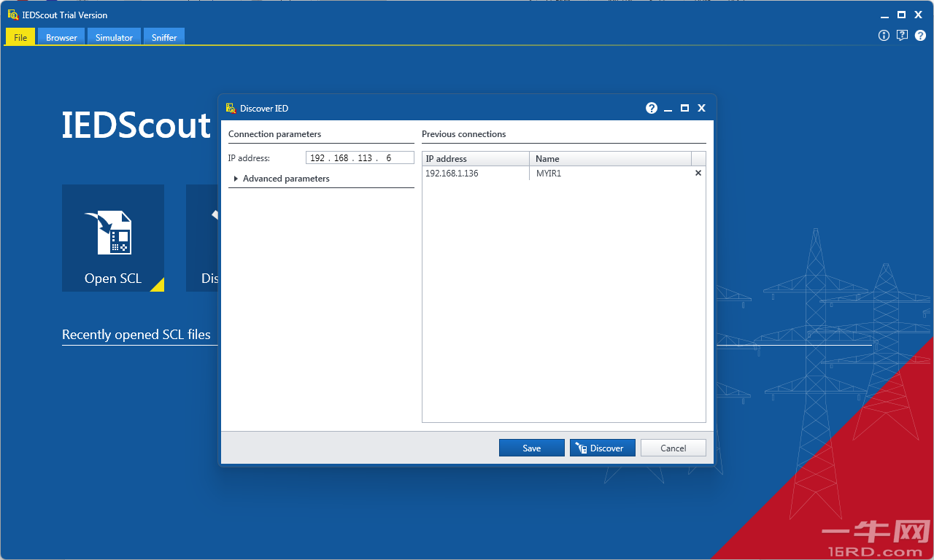Click the main window help question mark
934x560 pixels.
point(920,35)
